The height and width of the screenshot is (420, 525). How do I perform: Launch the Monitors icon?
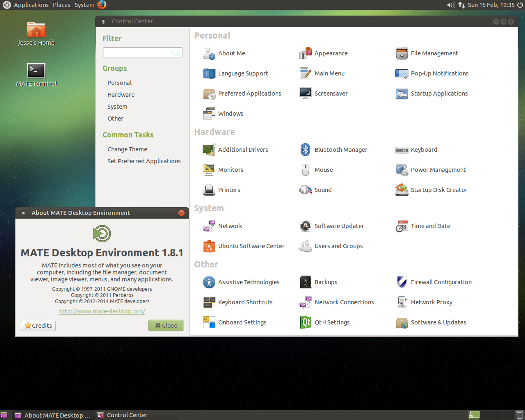[209, 170]
